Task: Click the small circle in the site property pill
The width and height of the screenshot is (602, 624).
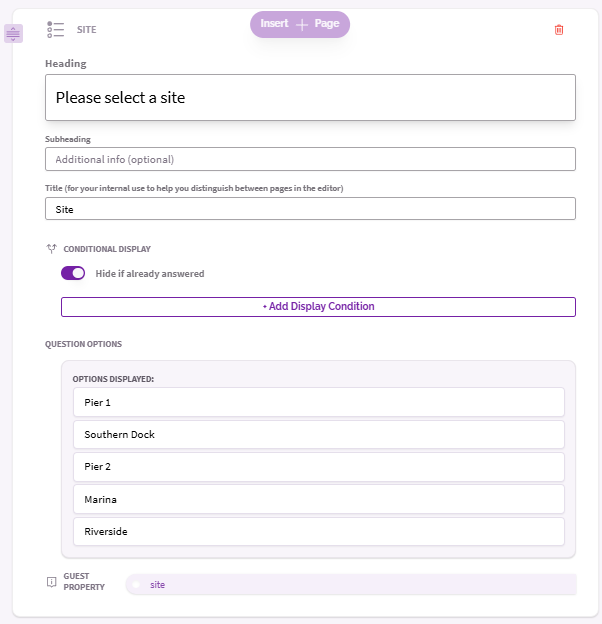Action: (x=136, y=585)
